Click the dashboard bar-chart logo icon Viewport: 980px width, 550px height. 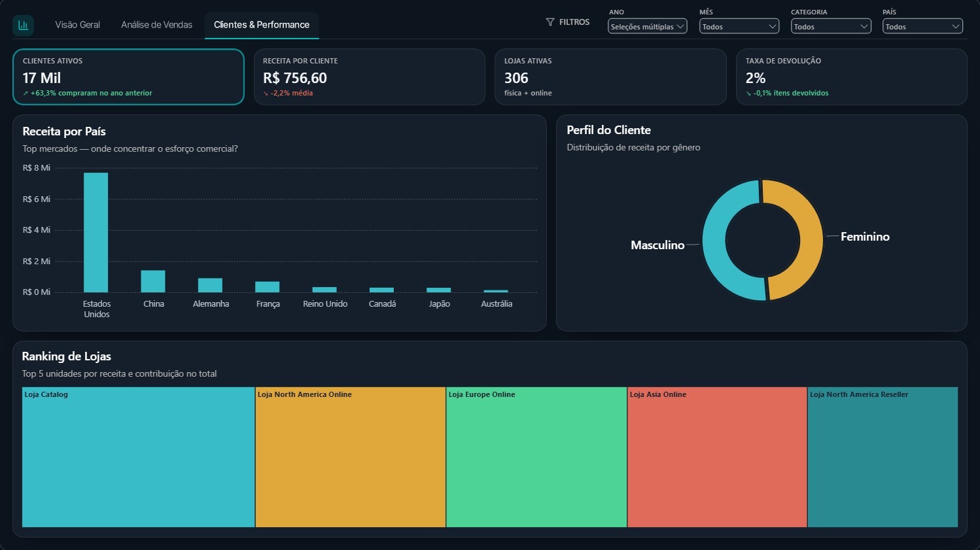(24, 26)
